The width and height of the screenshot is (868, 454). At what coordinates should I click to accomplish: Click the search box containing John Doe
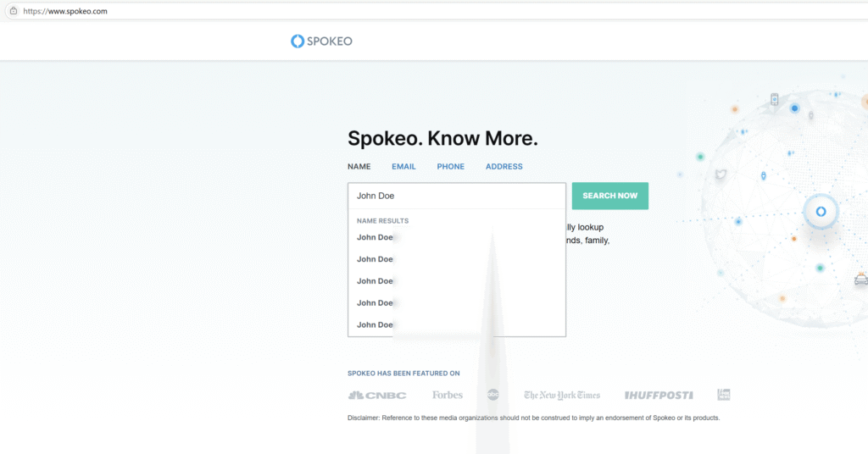[457, 196]
